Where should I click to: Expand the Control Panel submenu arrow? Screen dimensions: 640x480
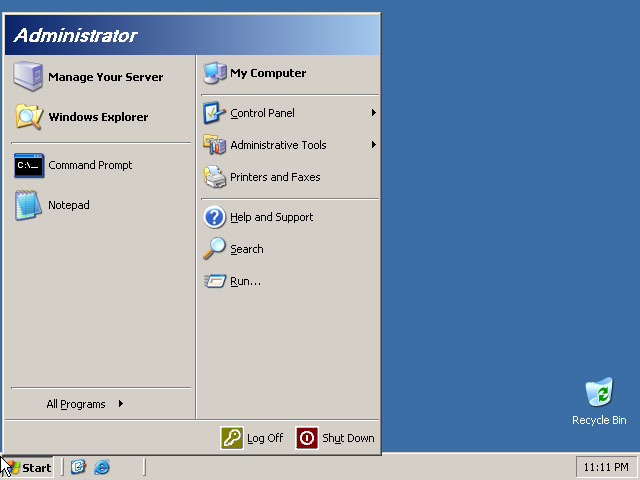coord(373,113)
